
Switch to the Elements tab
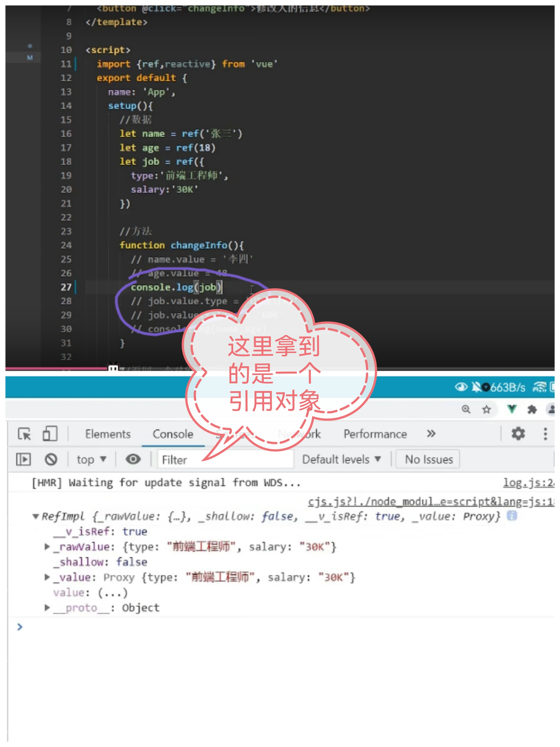click(108, 434)
